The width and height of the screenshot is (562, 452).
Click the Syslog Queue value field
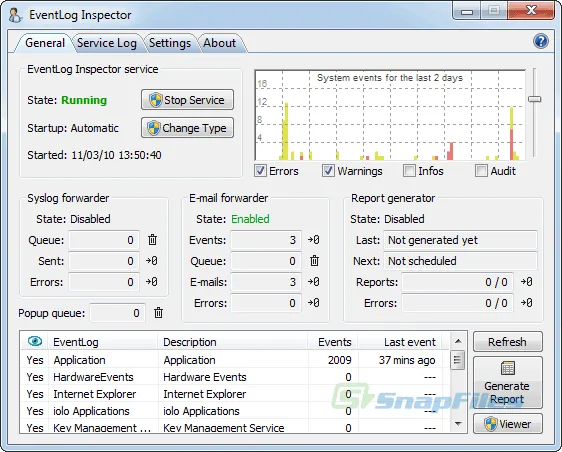pyautogui.click(x=104, y=240)
